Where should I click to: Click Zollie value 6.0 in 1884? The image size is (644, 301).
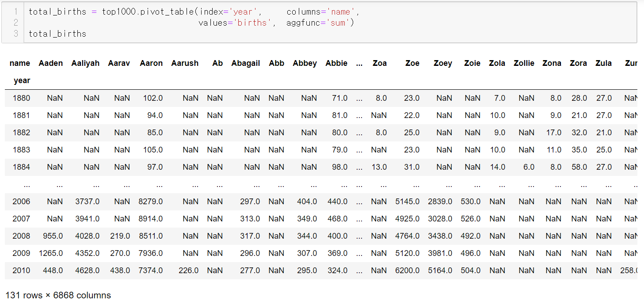529,167
